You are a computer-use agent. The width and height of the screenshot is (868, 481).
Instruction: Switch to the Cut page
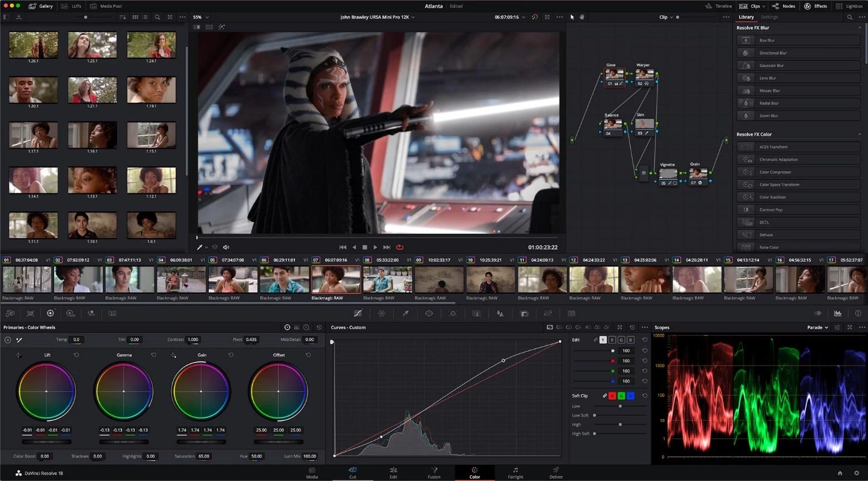pyautogui.click(x=353, y=473)
